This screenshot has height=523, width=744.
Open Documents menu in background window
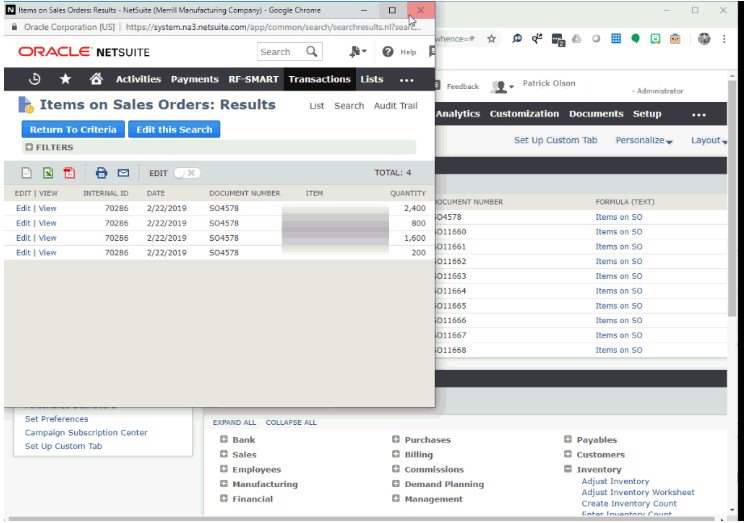click(x=596, y=114)
